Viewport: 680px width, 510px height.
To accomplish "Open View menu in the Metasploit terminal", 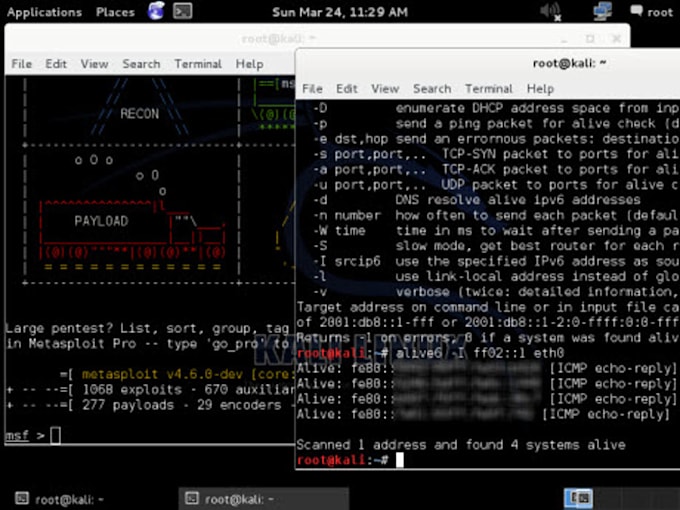I will click(x=94, y=64).
